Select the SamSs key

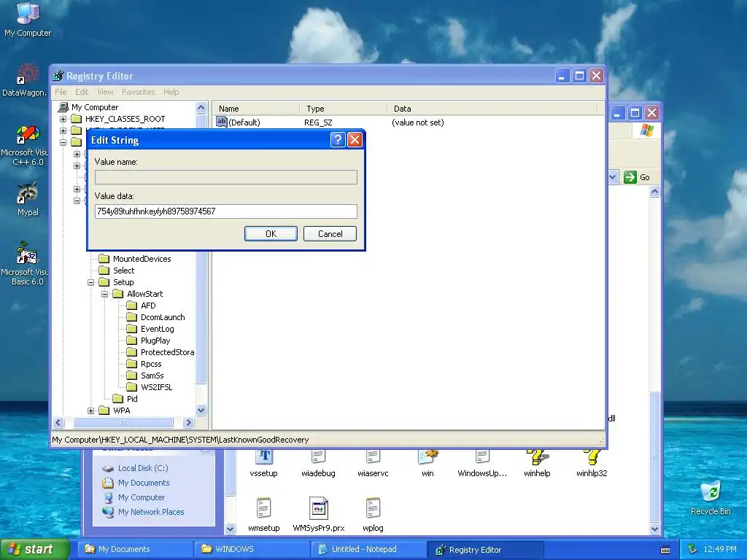152,376
